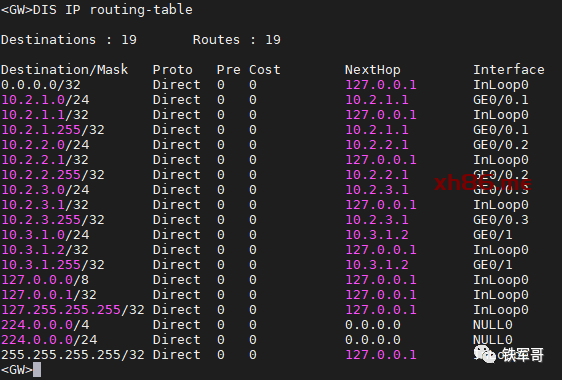Click the Proto column header
The width and height of the screenshot is (562, 380).
(173, 70)
